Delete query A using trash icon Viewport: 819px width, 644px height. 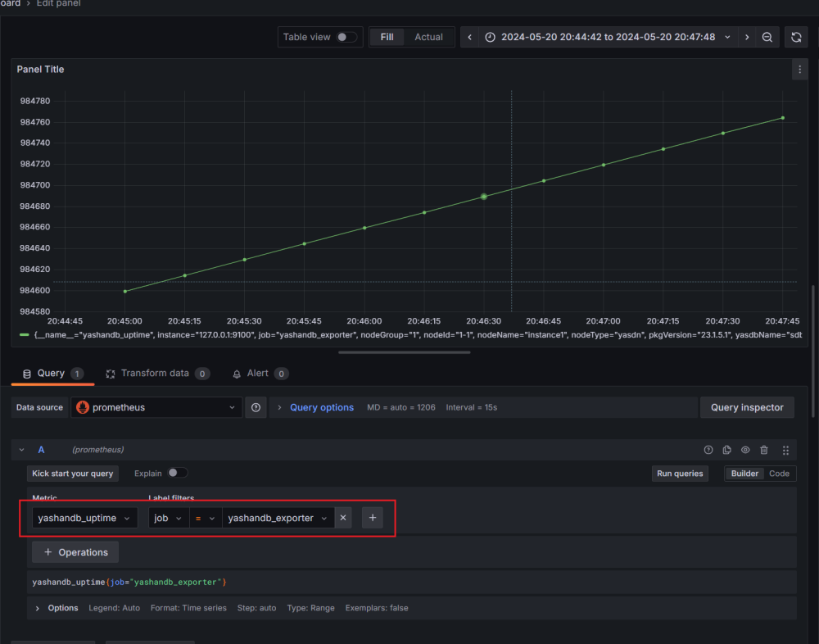coord(764,450)
